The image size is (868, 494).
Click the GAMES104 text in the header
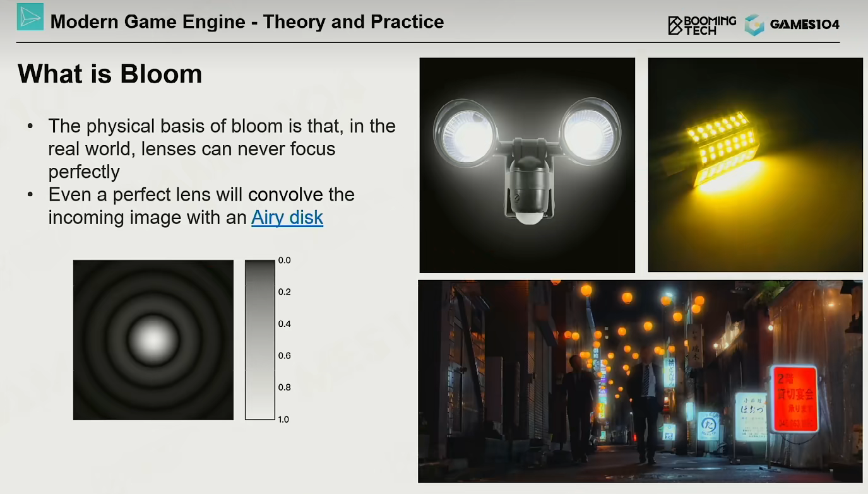tap(805, 25)
